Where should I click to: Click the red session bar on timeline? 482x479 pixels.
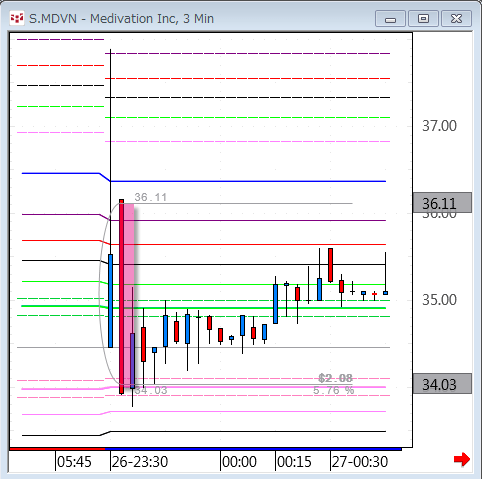click(x=57, y=449)
